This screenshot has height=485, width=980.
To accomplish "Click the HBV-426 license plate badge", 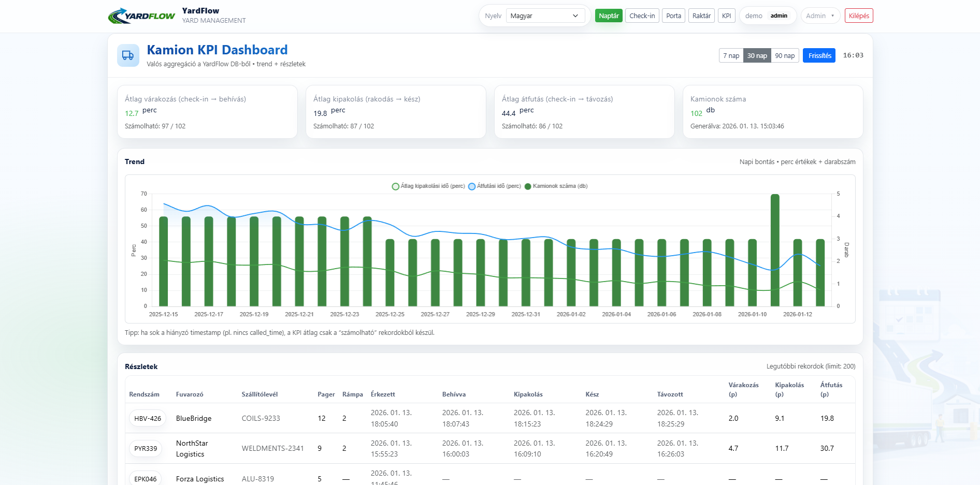I will (148, 418).
